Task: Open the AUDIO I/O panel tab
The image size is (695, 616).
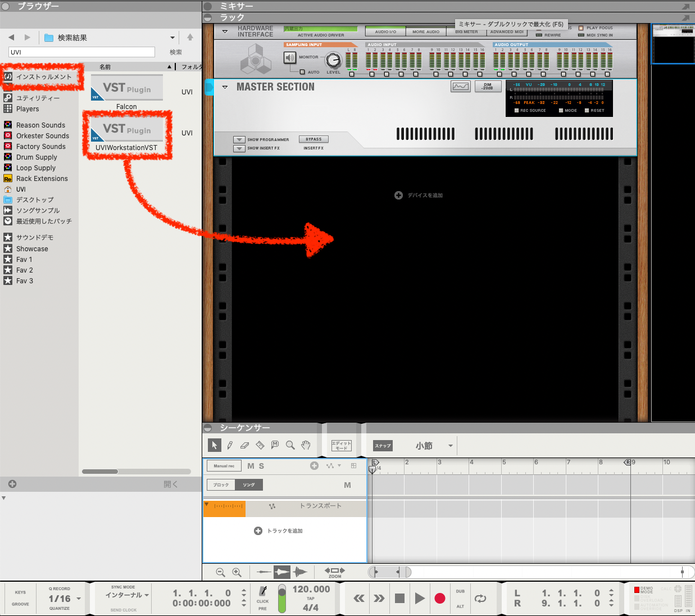Action: coord(385,31)
